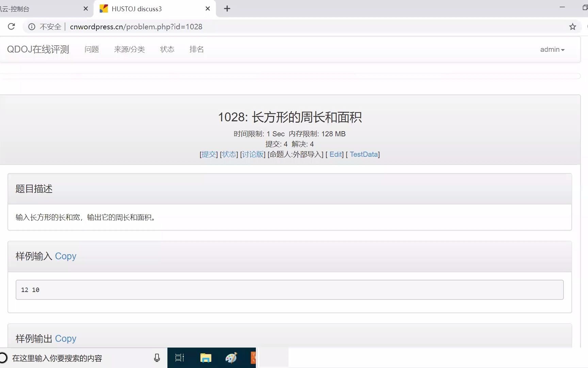This screenshot has width=588, height=368.
Task: Click the 题目描述 heading
Action: click(34, 189)
